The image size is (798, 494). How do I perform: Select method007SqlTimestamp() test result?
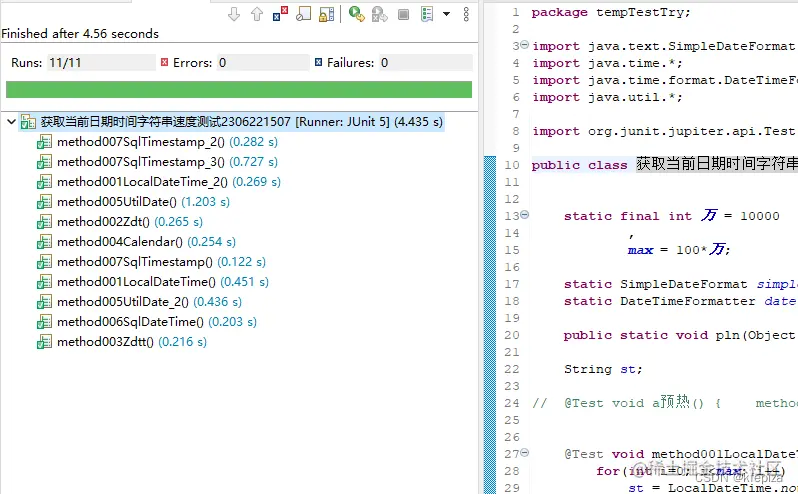coord(161,262)
